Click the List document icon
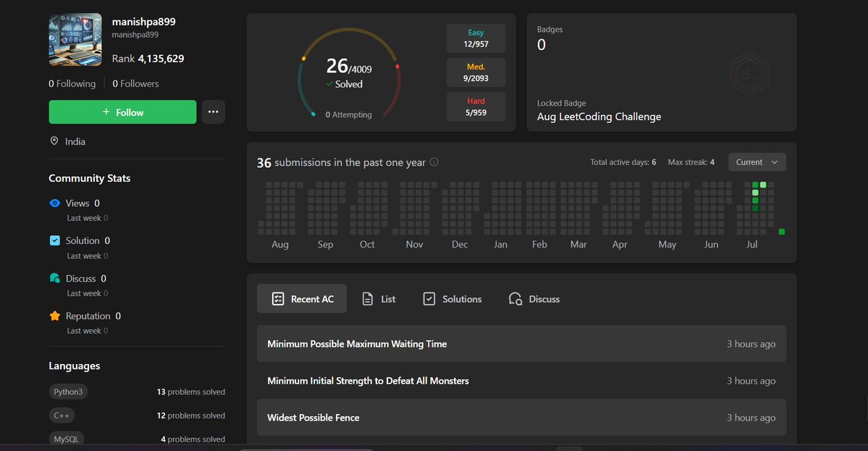868x451 pixels. (368, 299)
